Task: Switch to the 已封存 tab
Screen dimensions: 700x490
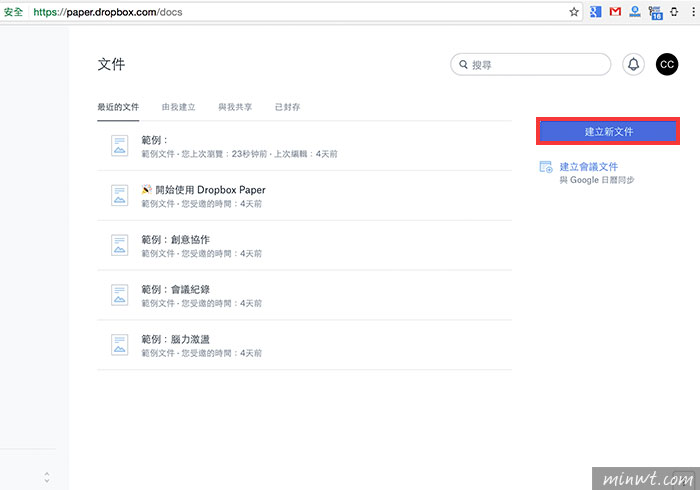Action: point(288,107)
